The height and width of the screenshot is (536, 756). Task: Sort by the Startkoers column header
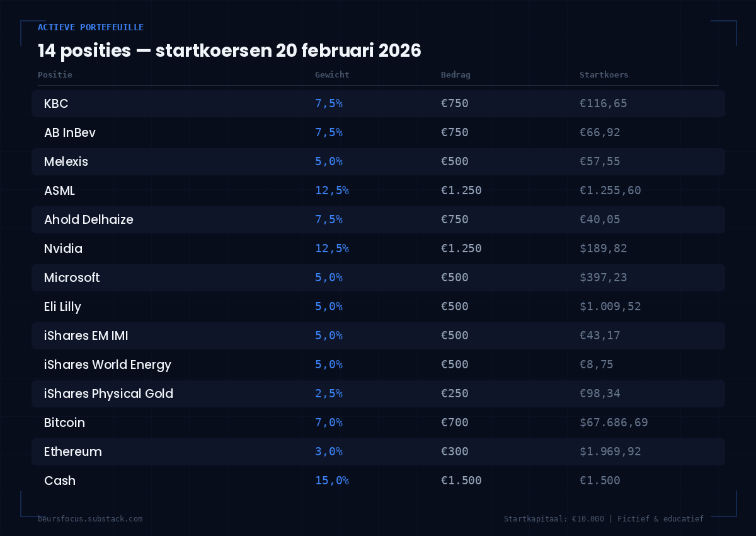coord(604,74)
